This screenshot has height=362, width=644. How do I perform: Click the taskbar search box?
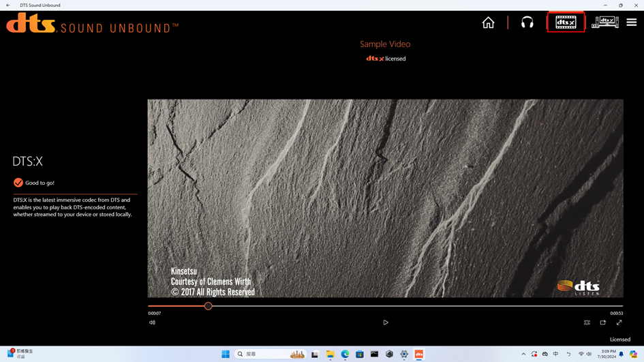click(x=271, y=355)
